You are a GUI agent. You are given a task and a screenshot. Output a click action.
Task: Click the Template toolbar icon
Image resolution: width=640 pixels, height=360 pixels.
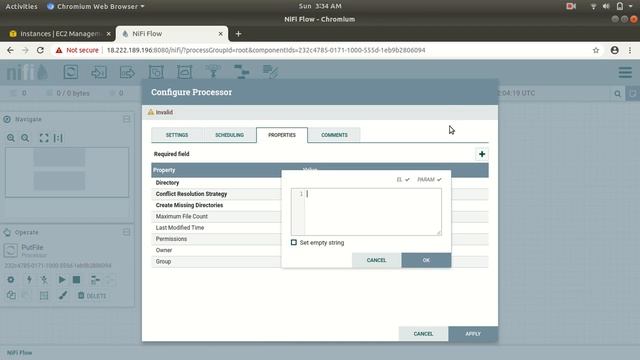(241, 72)
